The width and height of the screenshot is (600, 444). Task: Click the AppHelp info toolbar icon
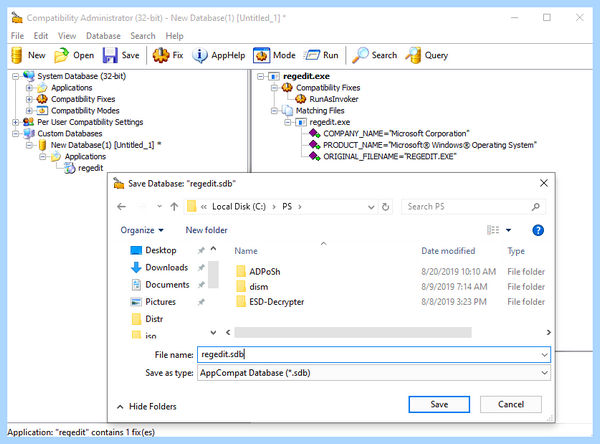[199, 55]
